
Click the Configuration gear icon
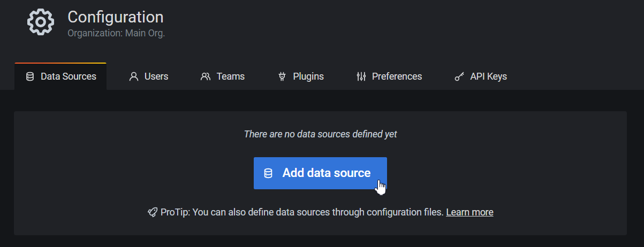tap(41, 22)
